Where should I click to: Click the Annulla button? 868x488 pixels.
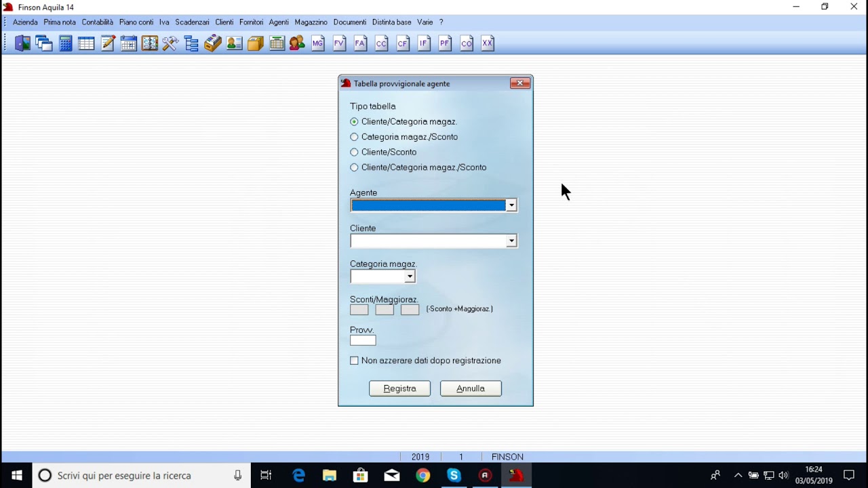(471, 388)
